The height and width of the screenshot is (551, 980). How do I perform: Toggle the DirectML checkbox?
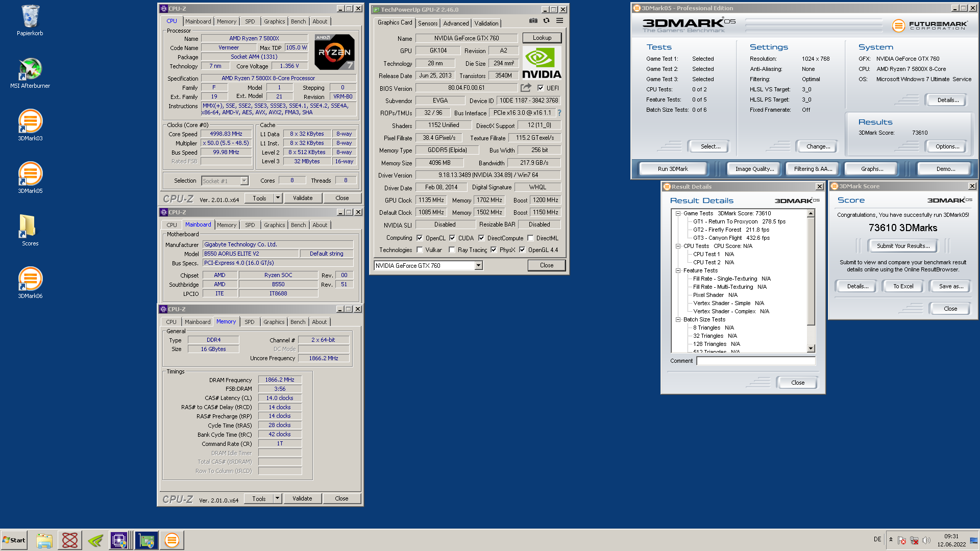pos(530,238)
